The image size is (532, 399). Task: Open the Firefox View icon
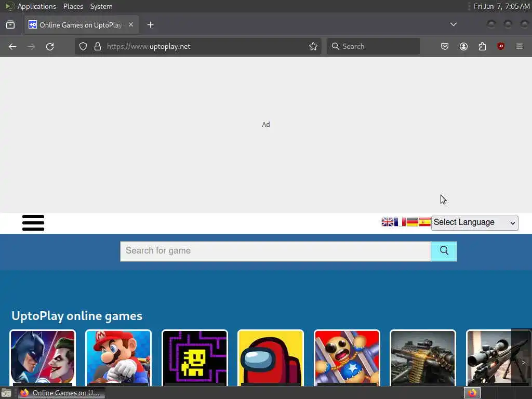point(10,25)
